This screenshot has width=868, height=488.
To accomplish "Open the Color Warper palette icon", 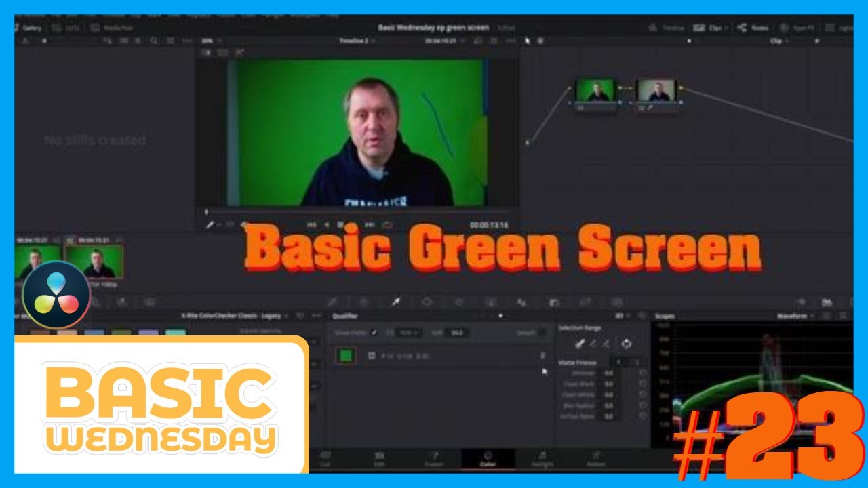I will tap(363, 302).
